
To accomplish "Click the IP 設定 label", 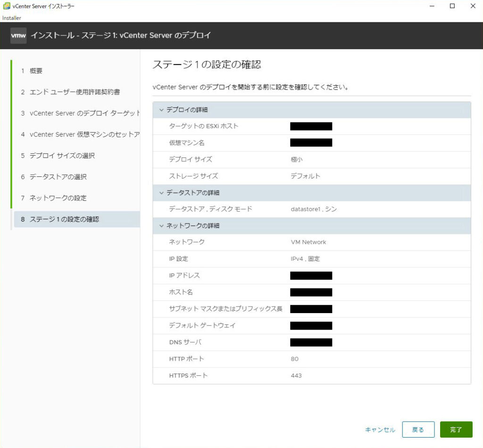I will click(179, 259).
